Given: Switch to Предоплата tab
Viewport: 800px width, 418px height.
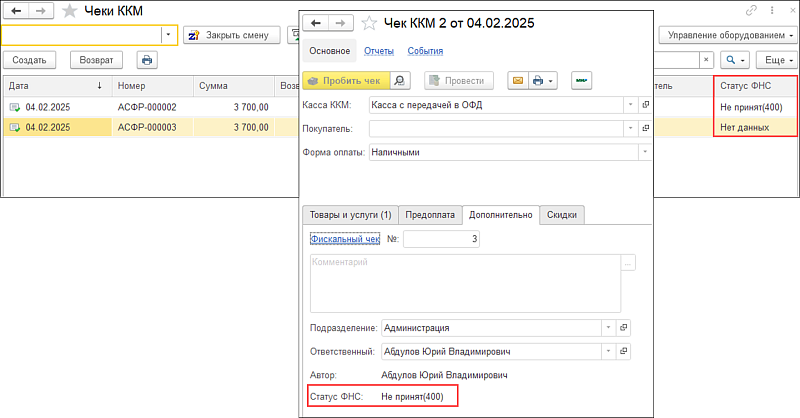Looking at the screenshot, I should pyautogui.click(x=430, y=215).
